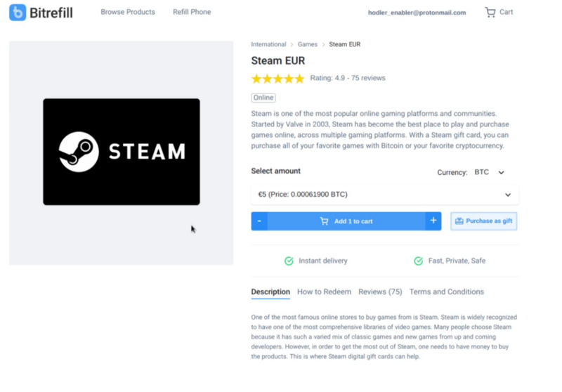
Task: Switch to the How to Redeem tab
Action: point(324,292)
